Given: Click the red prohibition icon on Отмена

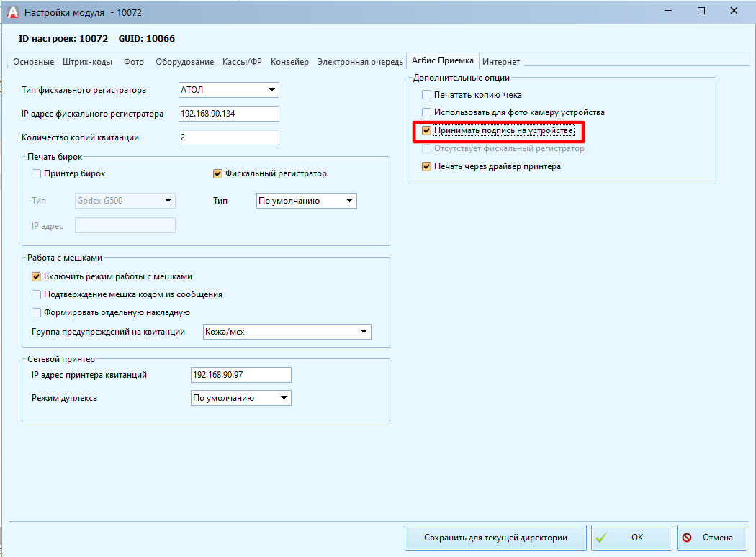Looking at the screenshot, I should pyautogui.click(x=687, y=538).
